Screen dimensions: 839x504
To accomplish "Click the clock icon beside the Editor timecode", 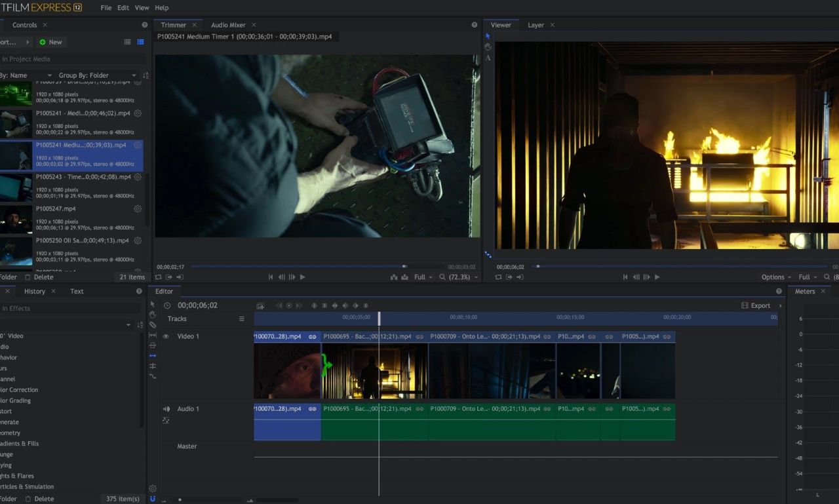I will pyautogui.click(x=167, y=305).
